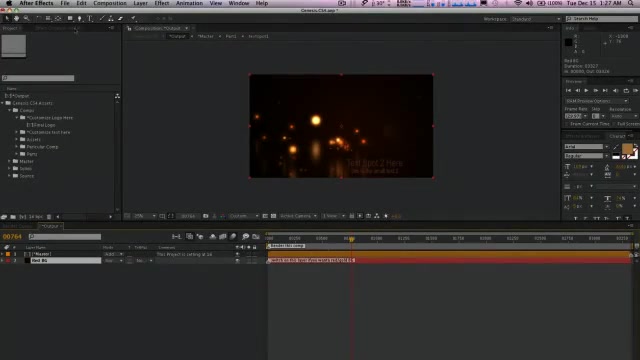Expand the Solids folder in Project panel
The height and width of the screenshot is (360, 640).
(9, 169)
